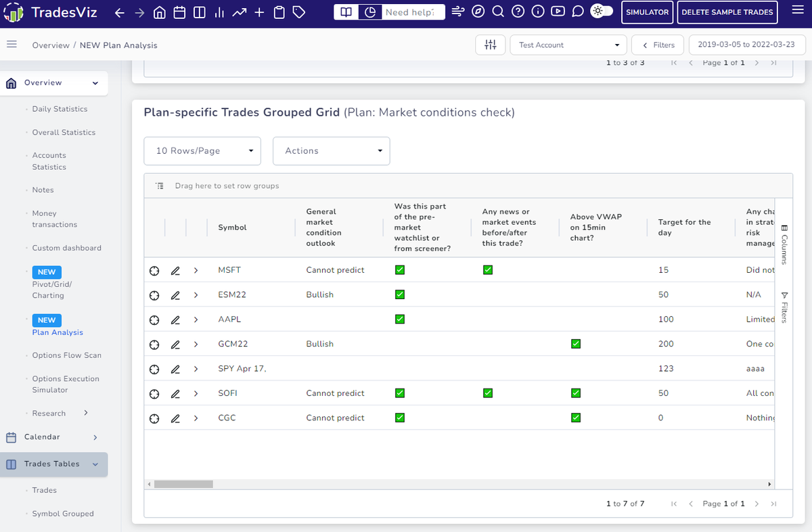Toggle SOFI news or market events checkbox

[487, 393]
